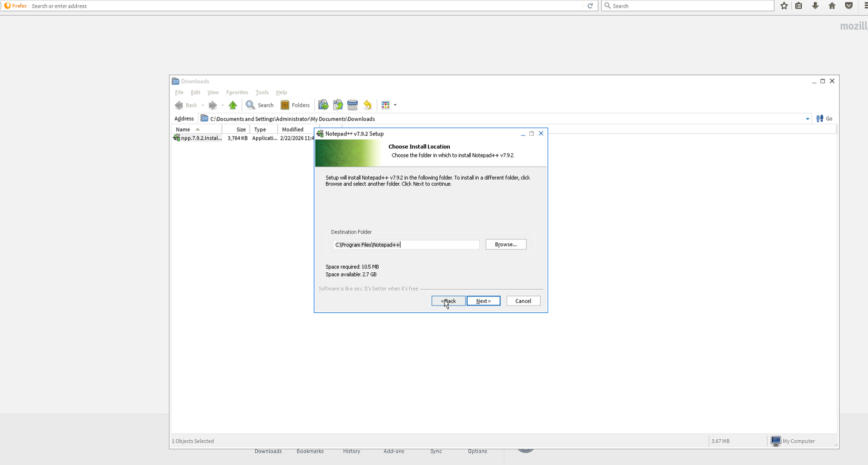Click the 3,764 KB size cell
Image resolution: width=868 pixels, height=465 pixels.
pos(237,138)
